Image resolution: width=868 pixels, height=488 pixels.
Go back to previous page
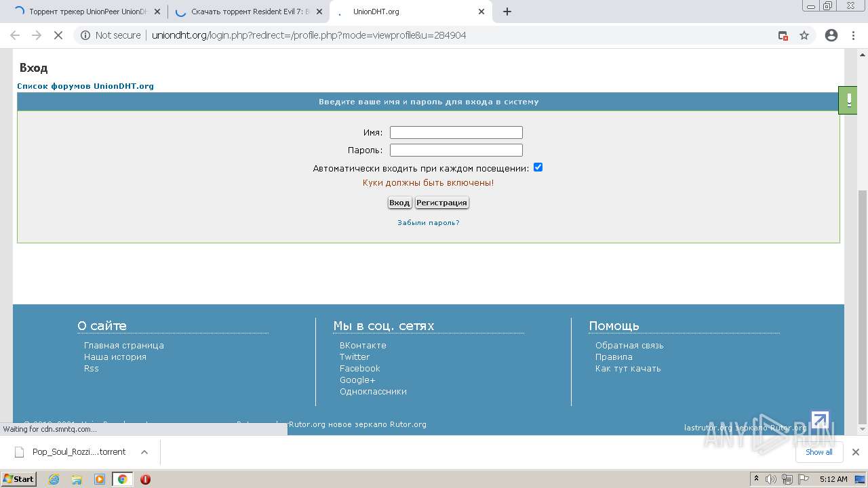pos(15,35)
